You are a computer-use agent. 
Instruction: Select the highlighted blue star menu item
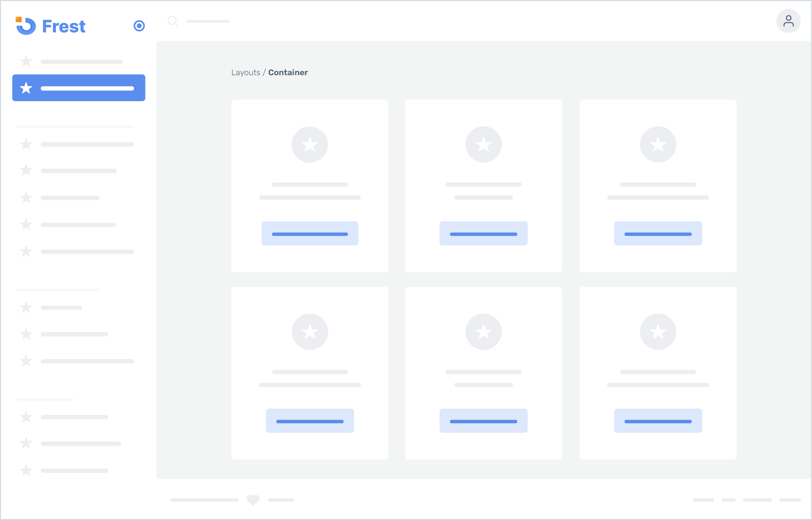(x=78, y=88)
